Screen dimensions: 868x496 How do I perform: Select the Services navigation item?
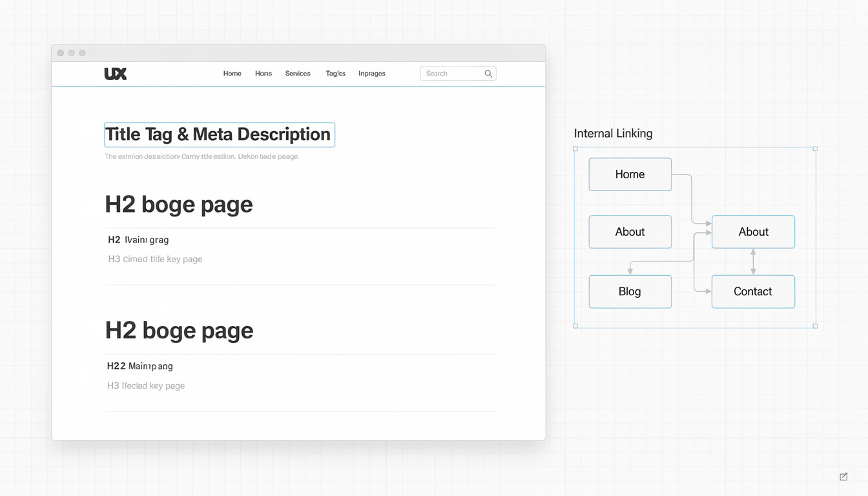tap(298, 73)
